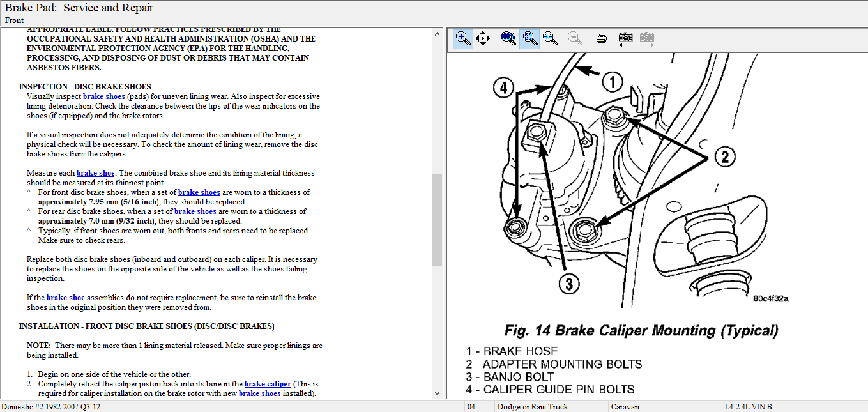868x412 pixels.
Task: Open the 'brake caliper' link
Action: pyautogui.click(x=268, y=384)
